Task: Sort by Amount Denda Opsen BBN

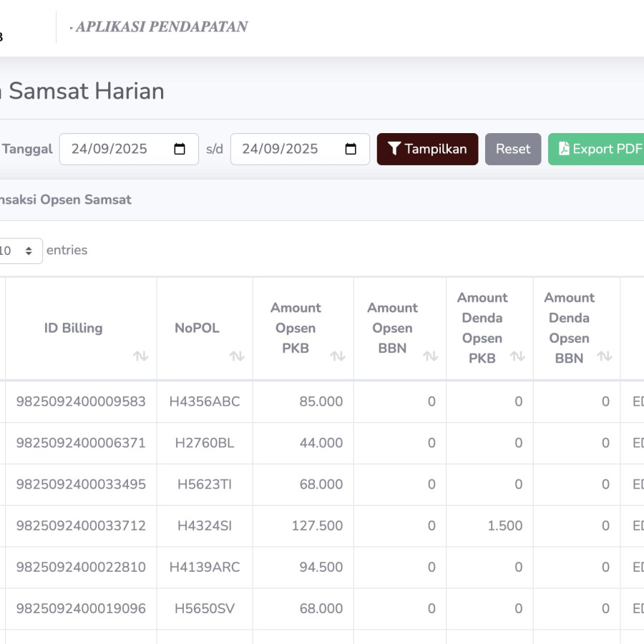Action: coord(604,356)
